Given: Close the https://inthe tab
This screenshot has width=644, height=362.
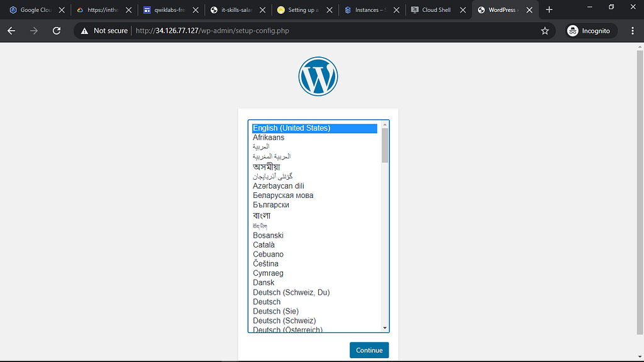Looking at the screenshot, I should click(x=128, y=10).
